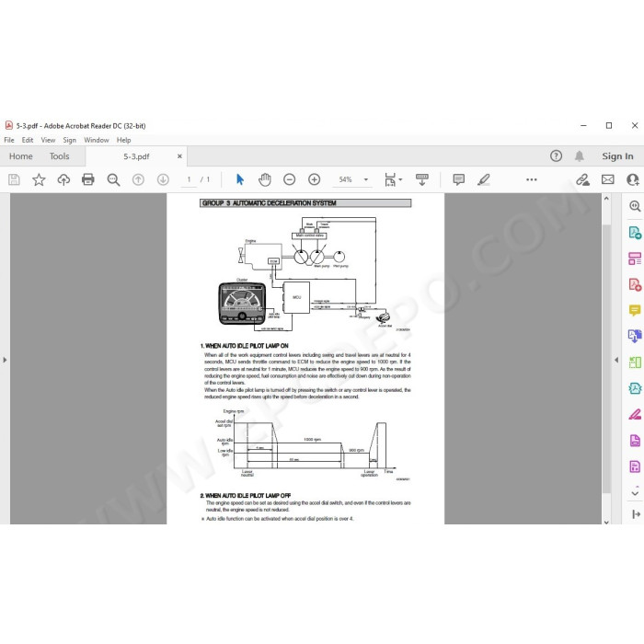The image size is (644, 644).
Task: Show more tools ellipsis
Action: click(x=532, y=179)
